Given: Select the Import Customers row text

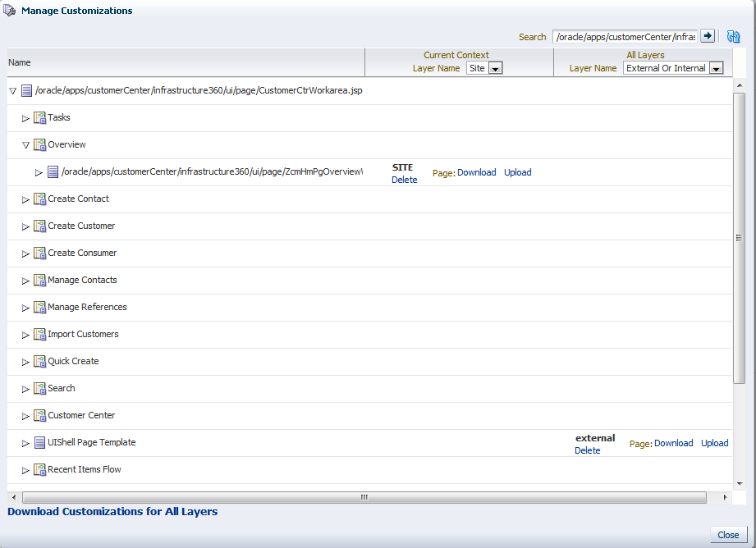Looking at the screenshot, I should coord(83,334).
